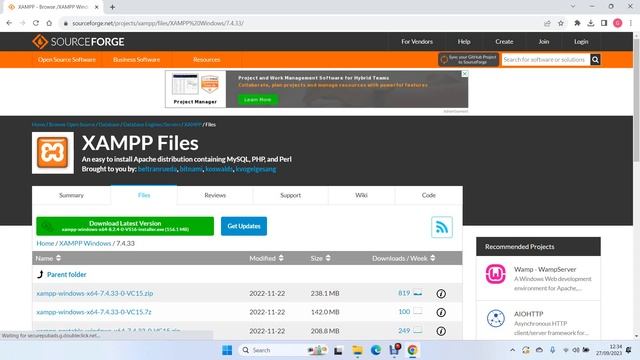Show hidden system tray icons
The image size is (640, 360).
click(x=512, y=350)
